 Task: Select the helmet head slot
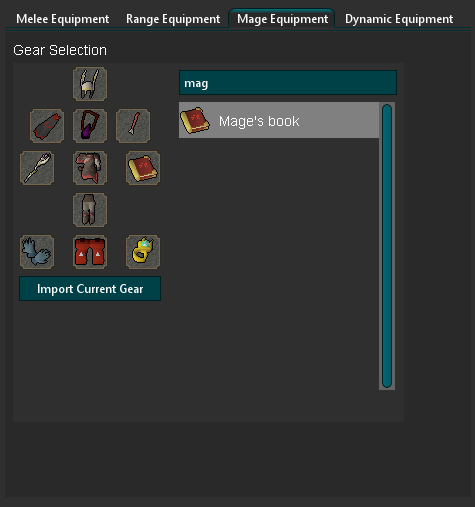90,84
